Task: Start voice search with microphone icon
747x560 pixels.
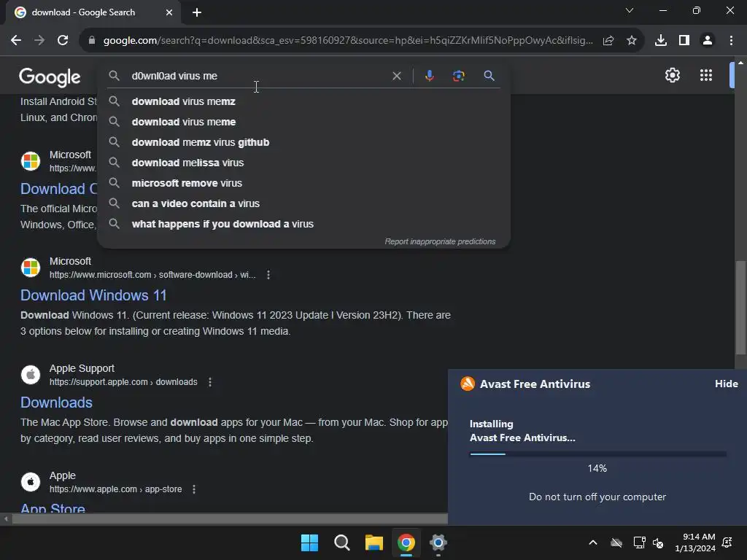Action: tap(429, 76)
